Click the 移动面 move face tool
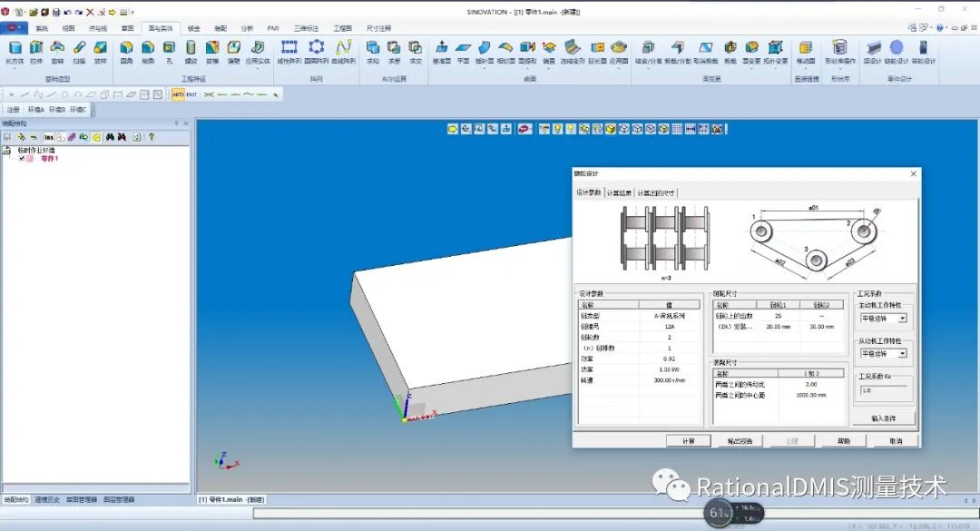Image resolution: width=980 pixels, height=531 pixels. 807,52
